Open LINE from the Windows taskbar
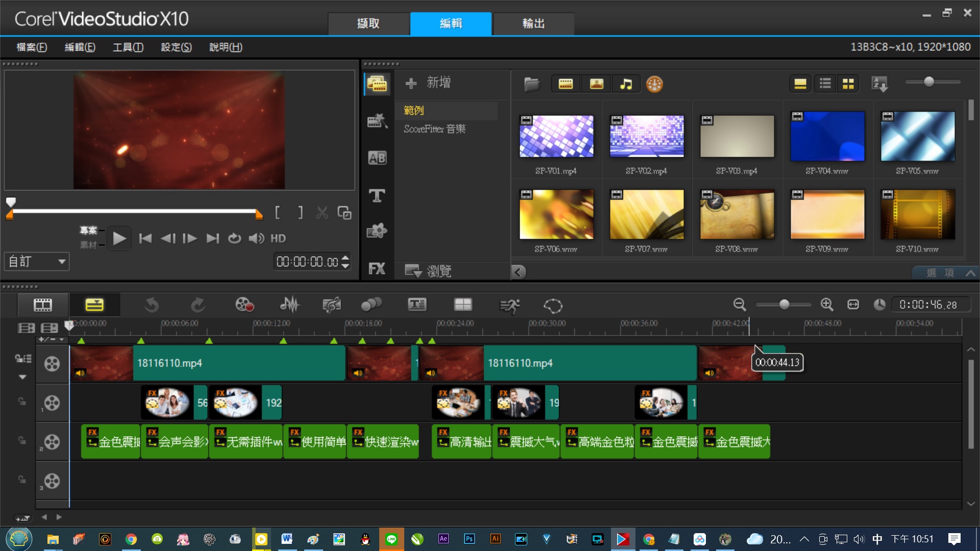This screenshot has height=551, width=980. 391,539
